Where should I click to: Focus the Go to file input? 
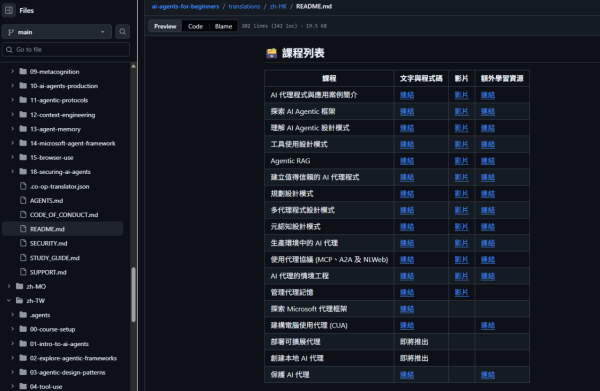(66, 50)
